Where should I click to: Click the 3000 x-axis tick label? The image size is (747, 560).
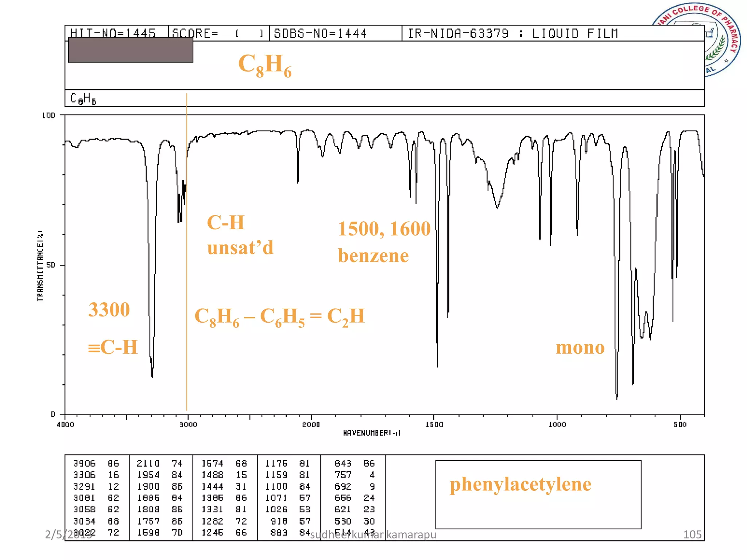[x=188, y=424]
